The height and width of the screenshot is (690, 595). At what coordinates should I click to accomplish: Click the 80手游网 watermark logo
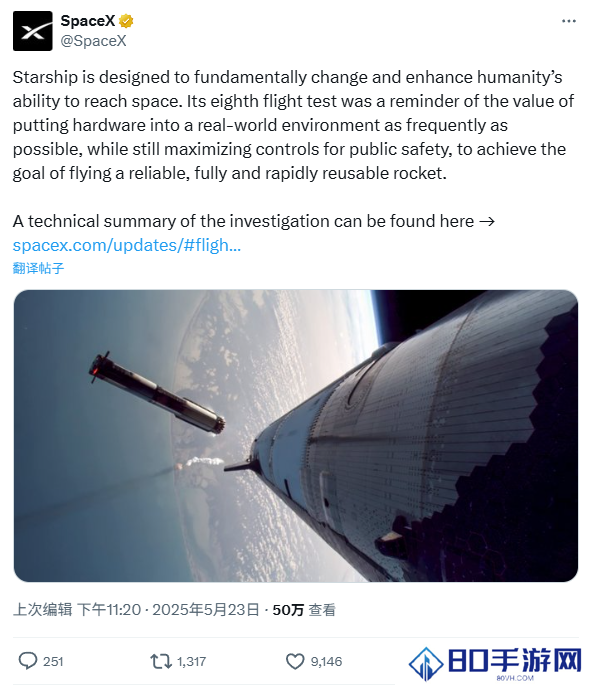pyautogui.click(x=495, y=664)
